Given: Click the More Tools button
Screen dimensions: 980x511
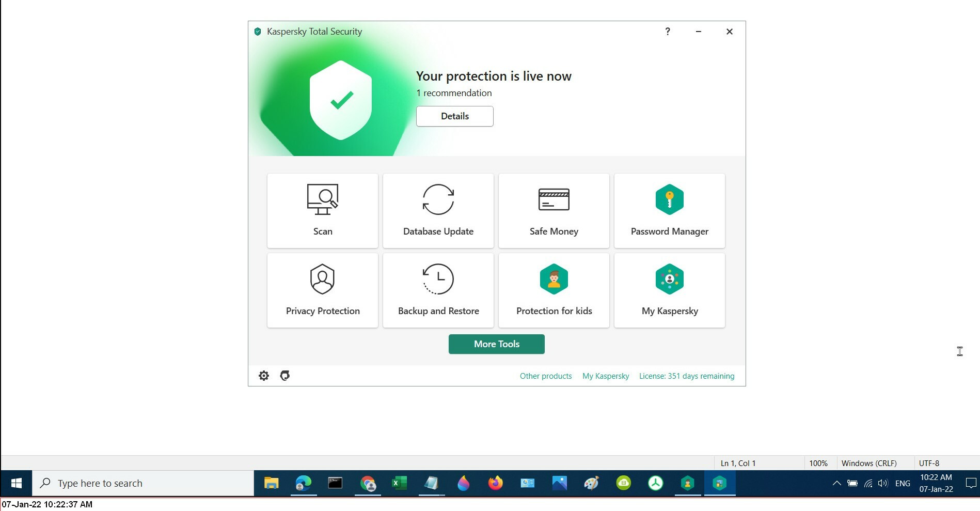Looking at the screenshot, I should (x=497, y=344).
